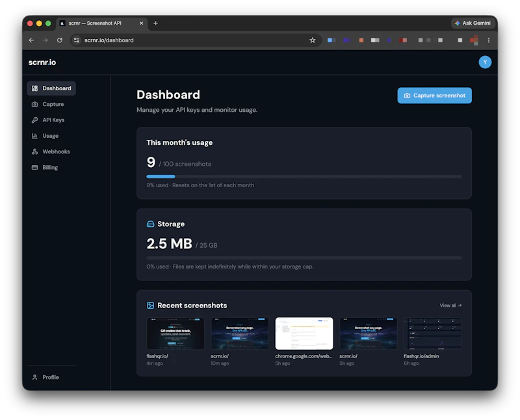The height and width of the screenshot is (420, 520).
Task: Click the scrnr.io logo
Action: coord(42,62)
